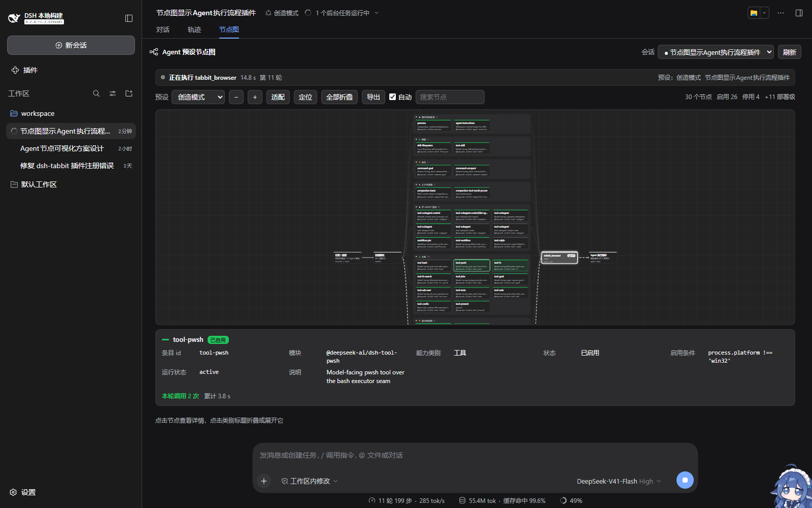
Task: Click the 适配 fit button
Action: [278, 97]
